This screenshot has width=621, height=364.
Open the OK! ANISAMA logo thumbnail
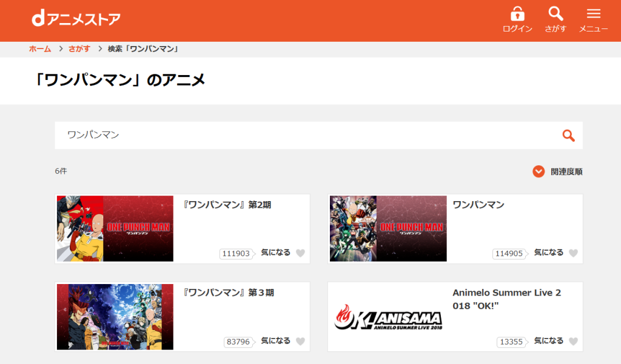(x=388, y=317)
